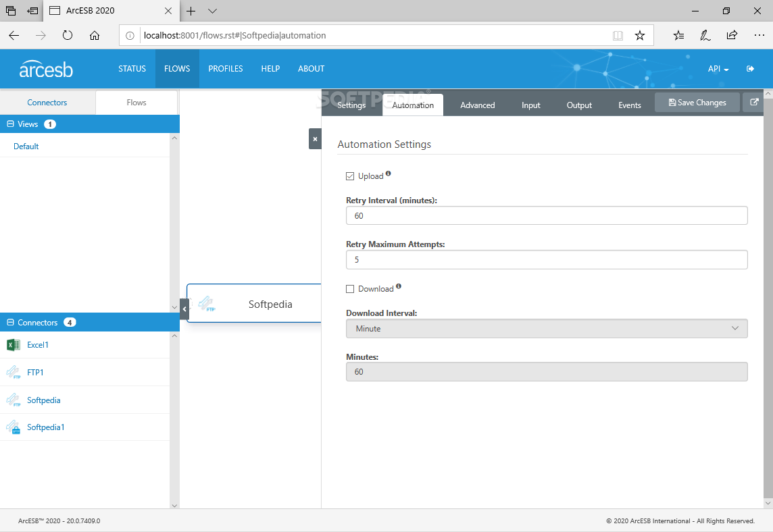Click the Connectors list scroll down arrow
This screenshot has width=773, height=532.
(174, 506)
